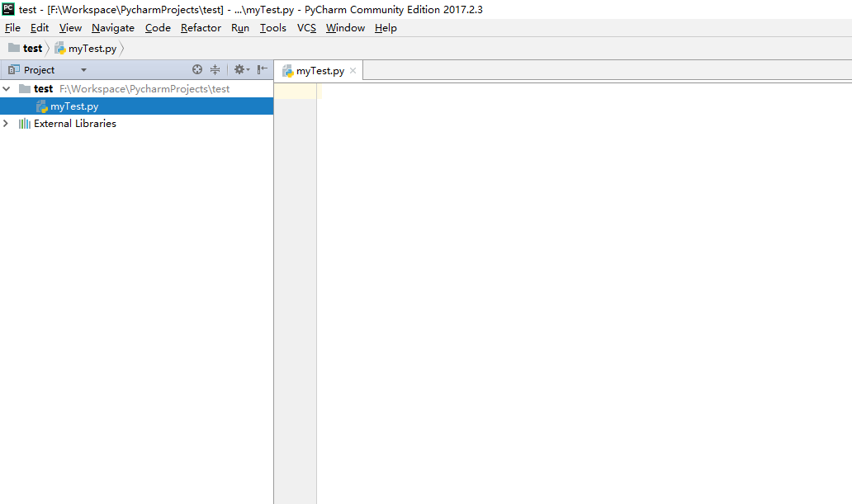Image resolution: width=852 pixels, height=504 pixels.
Task: Switch to the myTest.py editor tab
Action: tap(319, 71)
